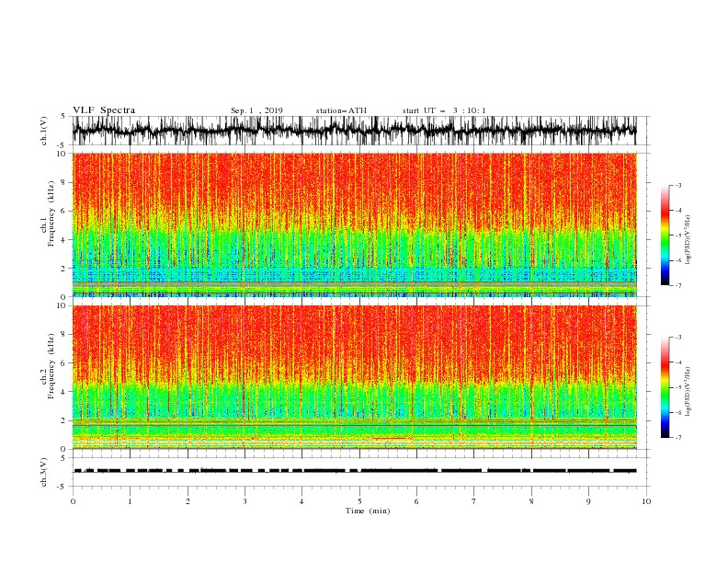The height and width of the screenshot is (563, 728).
Task: Click the "Time (min)" axis label
Action: [368, 511]
